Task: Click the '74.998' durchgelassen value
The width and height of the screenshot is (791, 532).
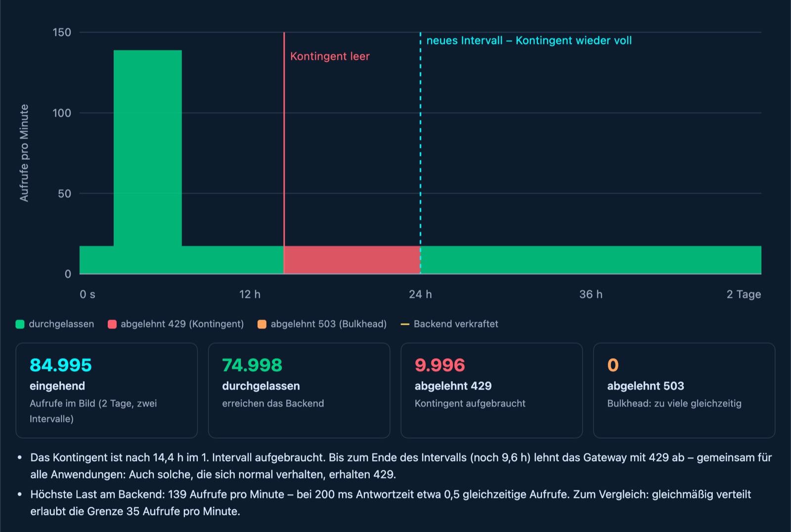Action: 252,365
